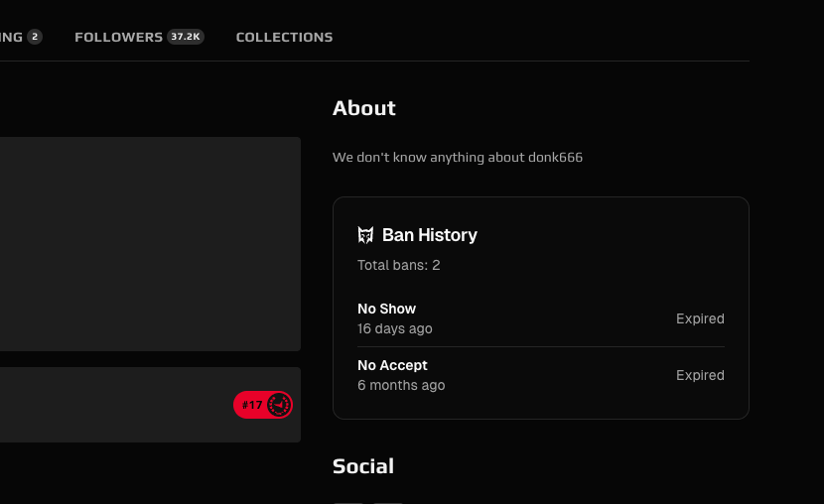This screenshot has width=824, height=504.
Task: Select the No Show ban entry
Action: tap(387, 309)
